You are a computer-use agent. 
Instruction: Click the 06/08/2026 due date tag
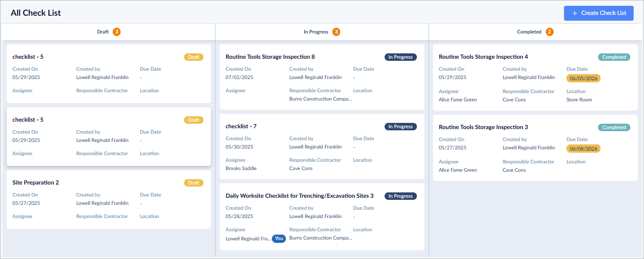point(583,149)
